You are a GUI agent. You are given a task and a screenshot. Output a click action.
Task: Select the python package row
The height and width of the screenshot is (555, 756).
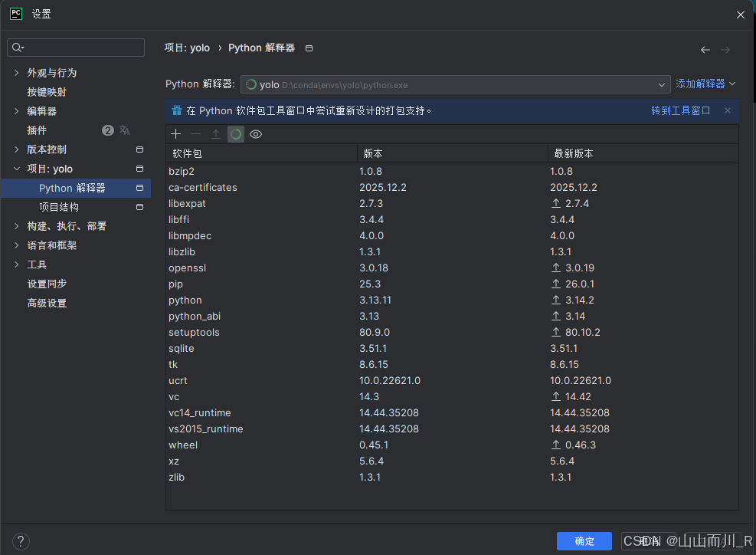[x=452, y=300]
